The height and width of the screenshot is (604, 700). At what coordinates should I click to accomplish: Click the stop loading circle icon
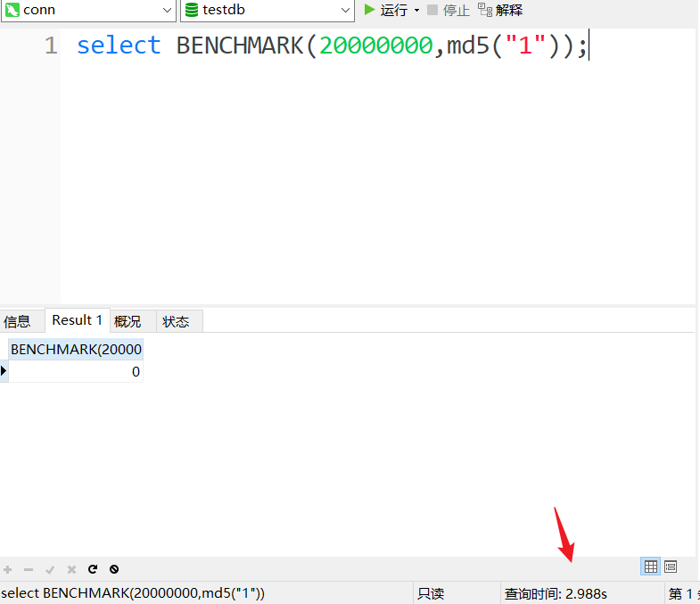point(114,569)
